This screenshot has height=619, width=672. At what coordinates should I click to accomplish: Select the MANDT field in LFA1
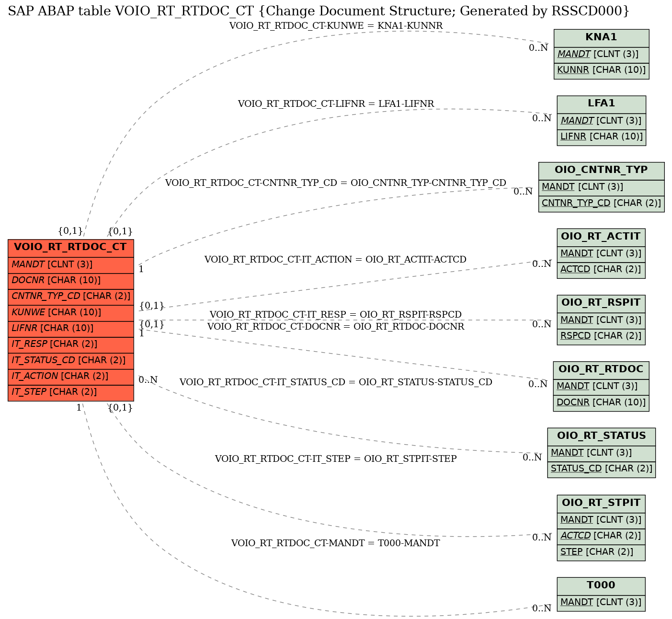point(601,121)
